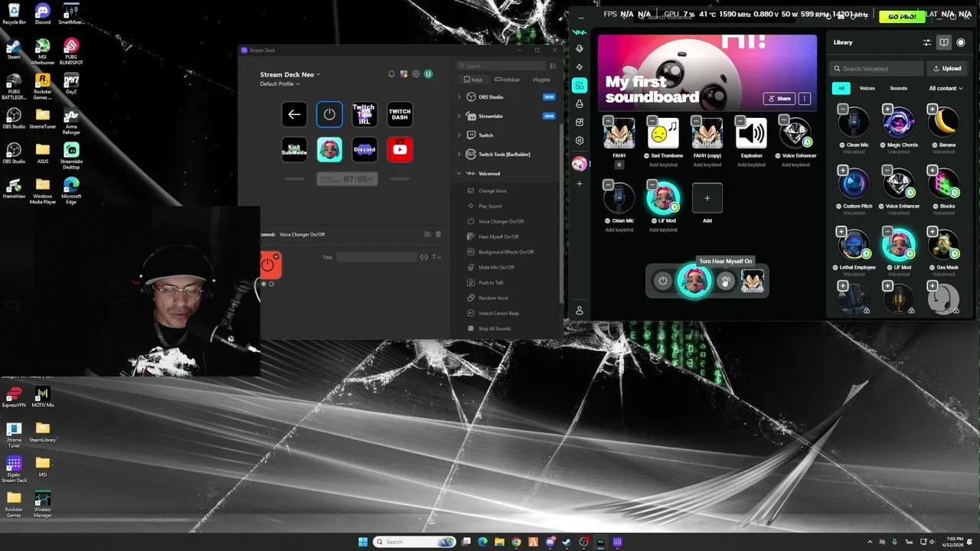Viewport: 980px width, 551px height.
Task: Open the Stream Deck Marketplace icon
Action: 403,74
